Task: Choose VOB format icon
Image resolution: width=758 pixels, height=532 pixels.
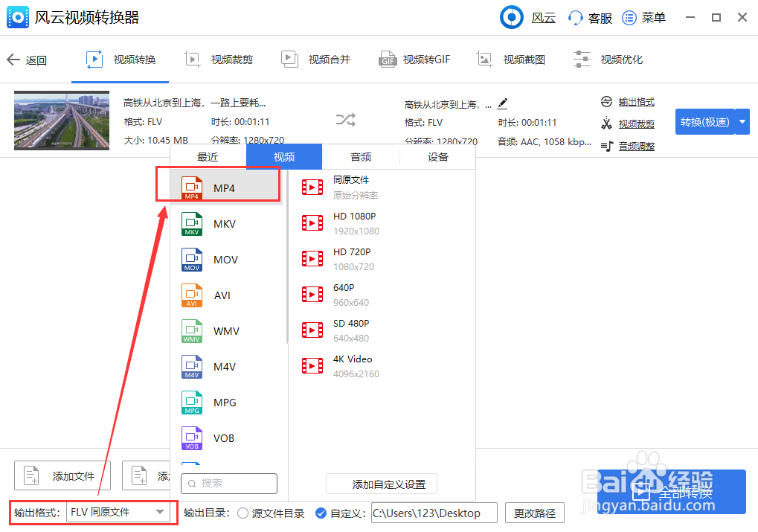Action: point(191,438)
